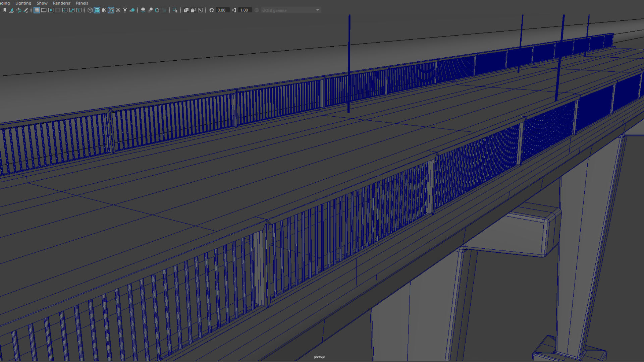Toggle the View Transform globe button
Viewport: 644px width, 362px height.
257,10
